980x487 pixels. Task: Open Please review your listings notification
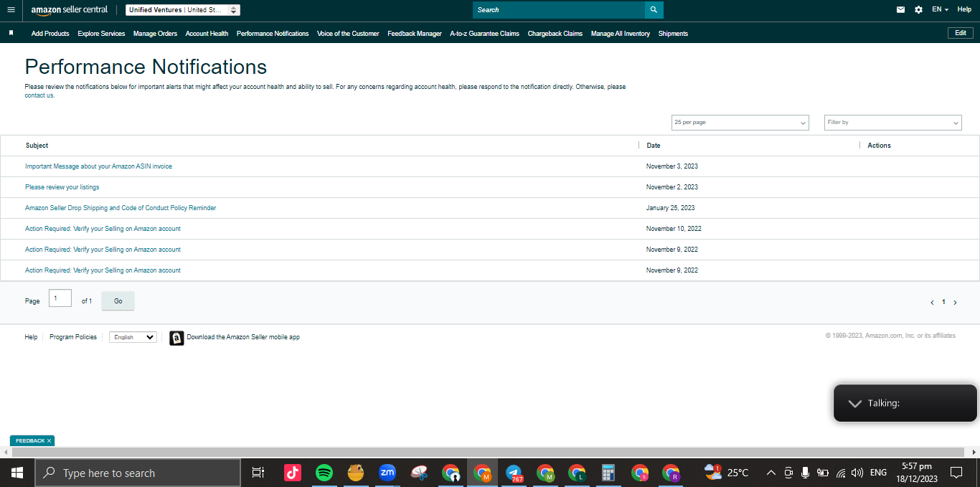[62, 187]
